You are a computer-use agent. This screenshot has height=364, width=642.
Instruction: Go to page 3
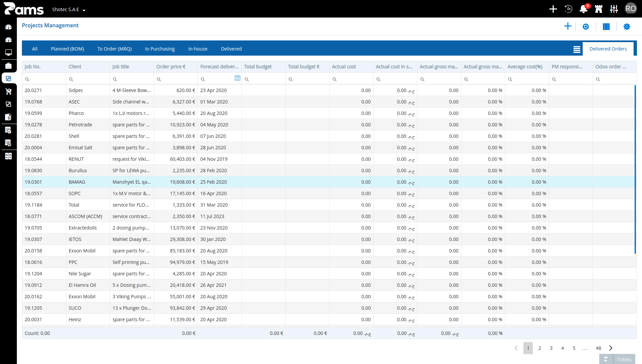[551, 348]
